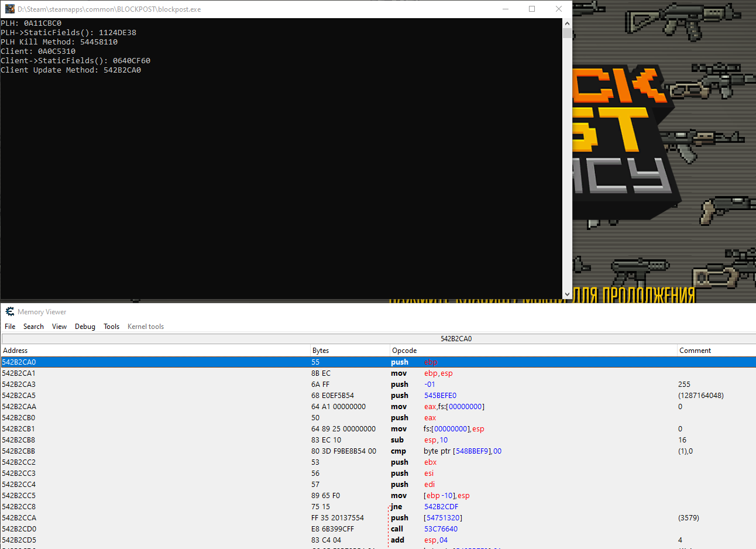Viewport: 756px width, 549px height.
Task: Open the Tools menu
Action: pos(111,327)
